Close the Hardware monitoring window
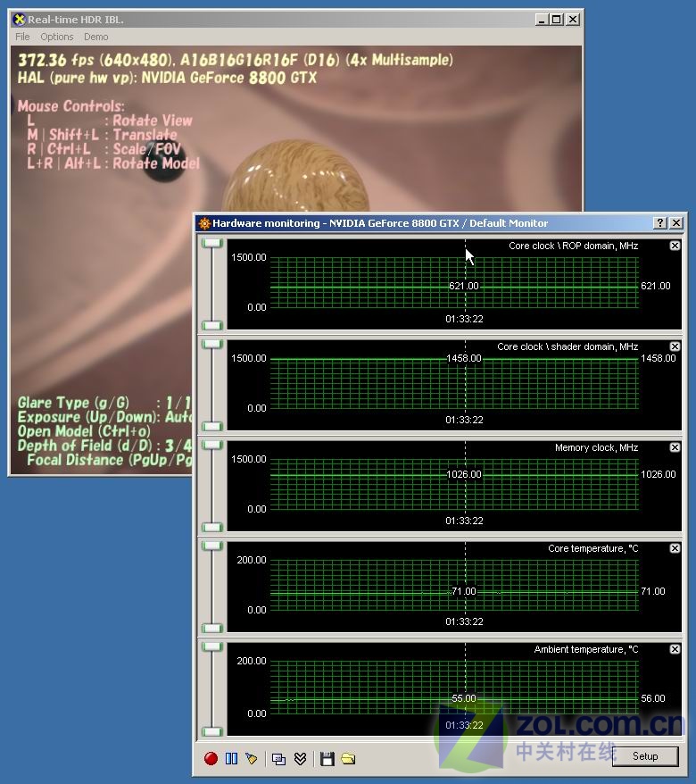 676,223
